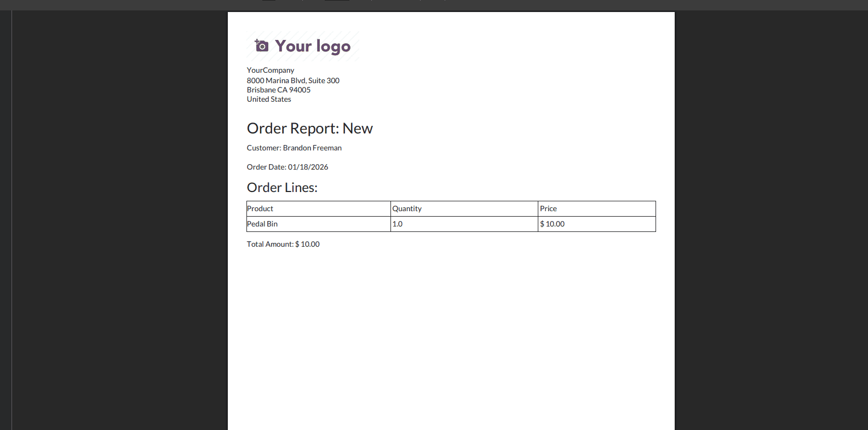Click the Pedal Bin product cell
This screenshot has height=430, width=868.
tap(319, 224)
